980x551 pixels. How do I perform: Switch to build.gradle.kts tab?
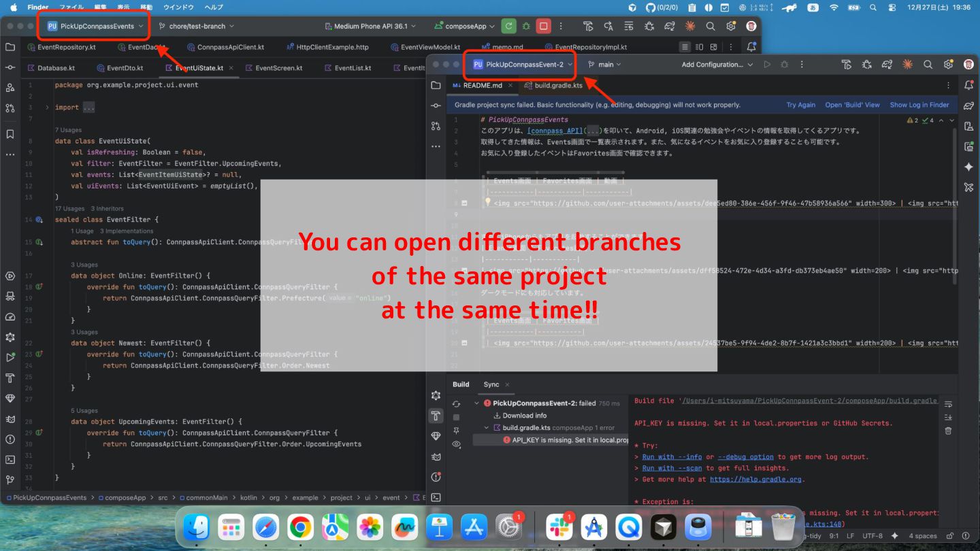(553, 86)
